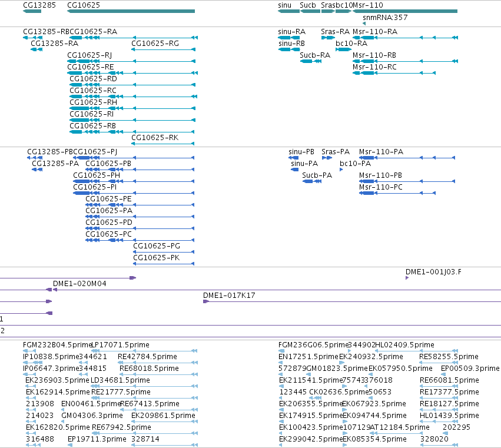The height and width of the screenshot is (448, 501).
Task: Select EST FGM232B04.5prime
Action: click(x=29, y=351)
